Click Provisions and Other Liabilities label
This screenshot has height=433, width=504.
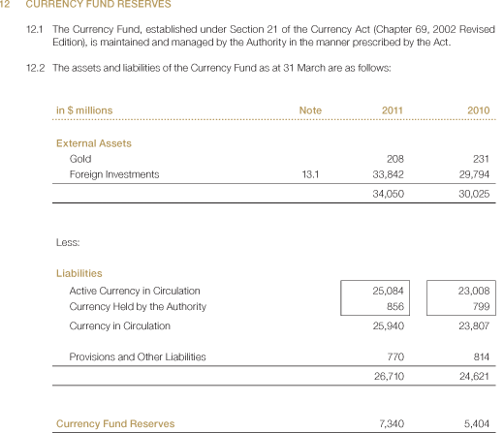coord(138,356)
